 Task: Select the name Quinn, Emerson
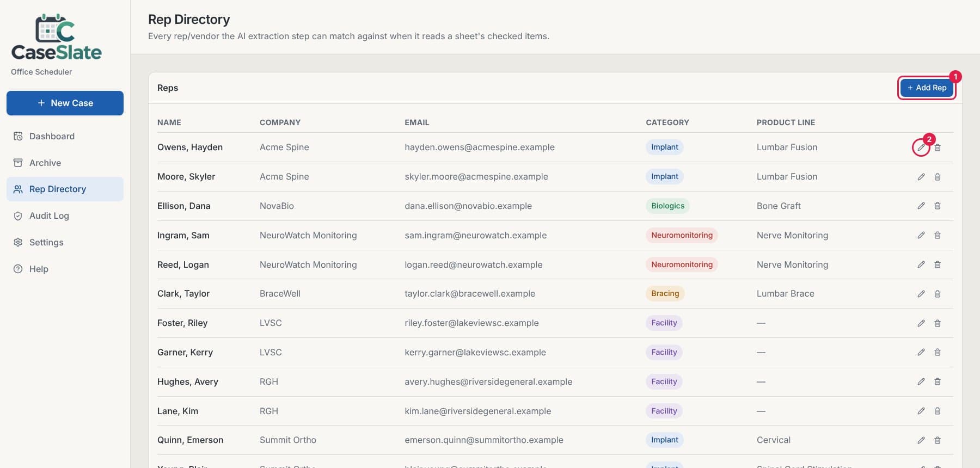tap(190, 440)
